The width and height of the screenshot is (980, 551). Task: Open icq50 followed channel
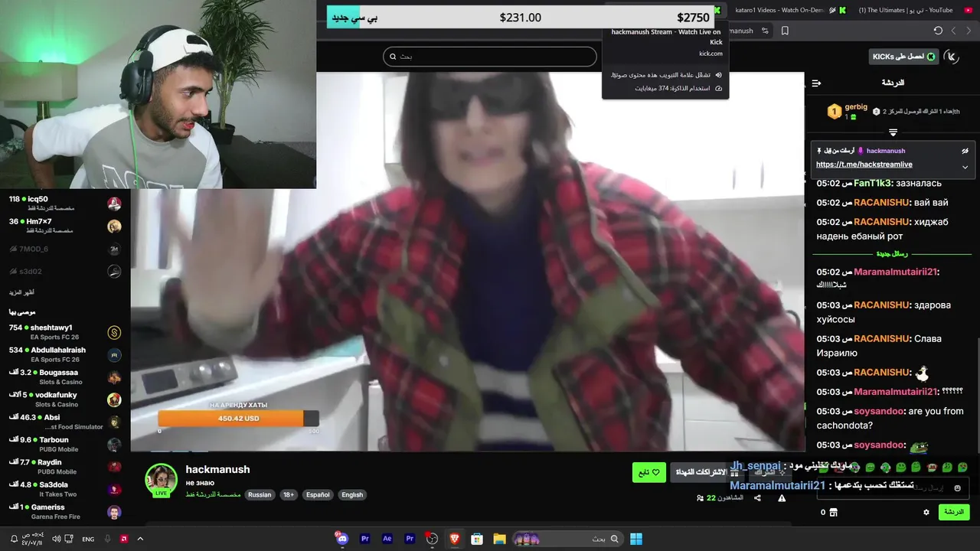click(65, 204)
